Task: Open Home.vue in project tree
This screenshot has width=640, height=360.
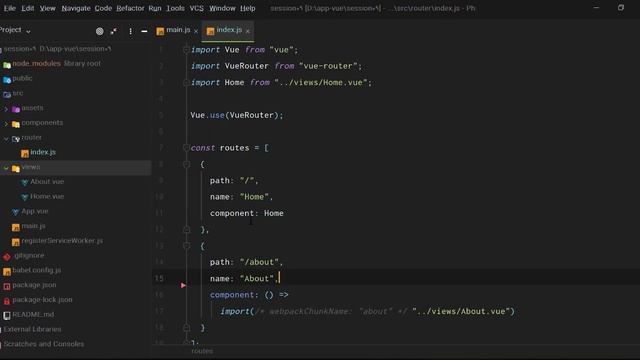Action: (47, 196)
